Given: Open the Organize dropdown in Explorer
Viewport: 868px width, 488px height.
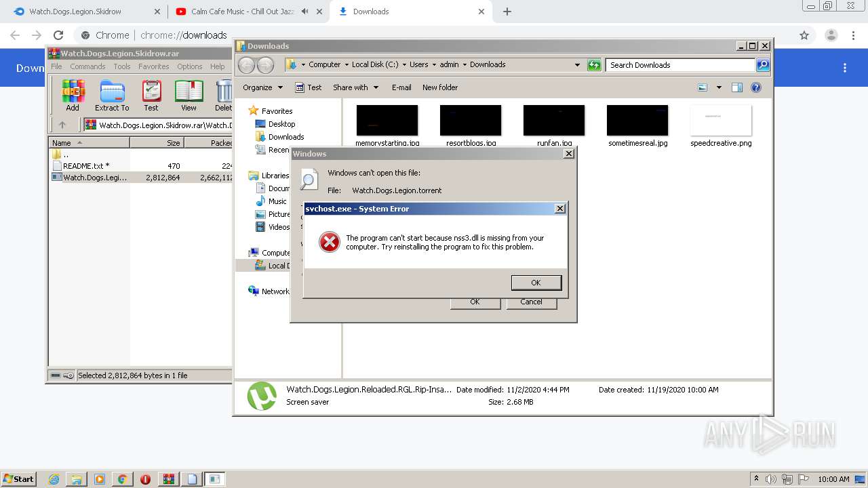Looking at the screenshot, I should click(262, 87).
